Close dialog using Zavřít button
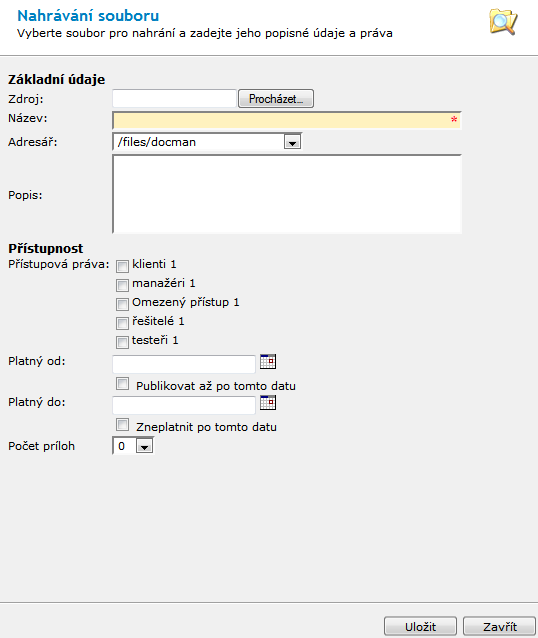This screenshot has height=638, width=538. (500, 627)
